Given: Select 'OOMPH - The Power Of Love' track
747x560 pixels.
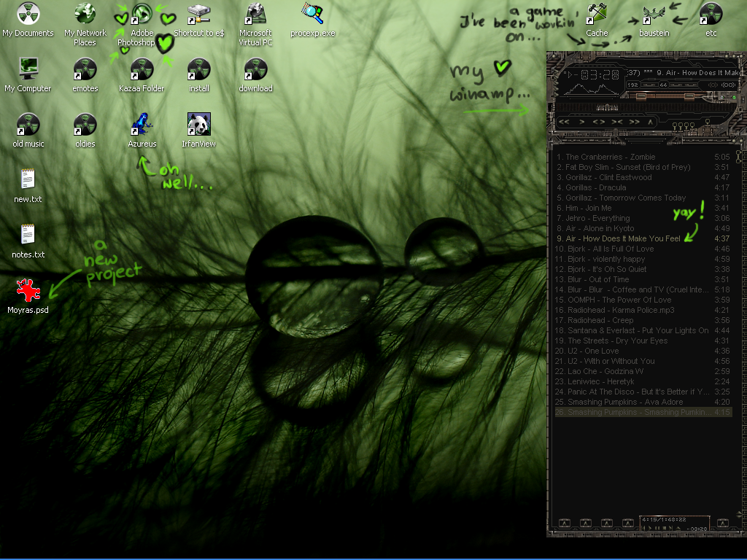Looking at the screenshot, I should (x=643, y=300).
